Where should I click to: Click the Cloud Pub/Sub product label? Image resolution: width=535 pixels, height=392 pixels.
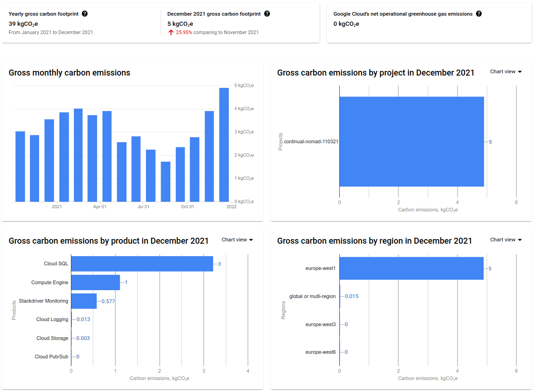[51, 357]
